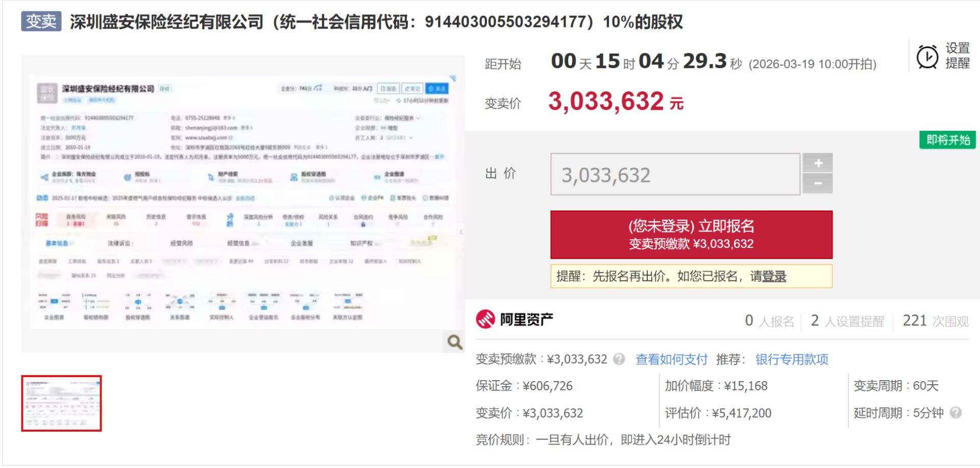Click the 阿里资产 red logo icon
Image resolution: width=980 pixels, height=468 pixels.
pyautogui.click(x=485, y=319)
